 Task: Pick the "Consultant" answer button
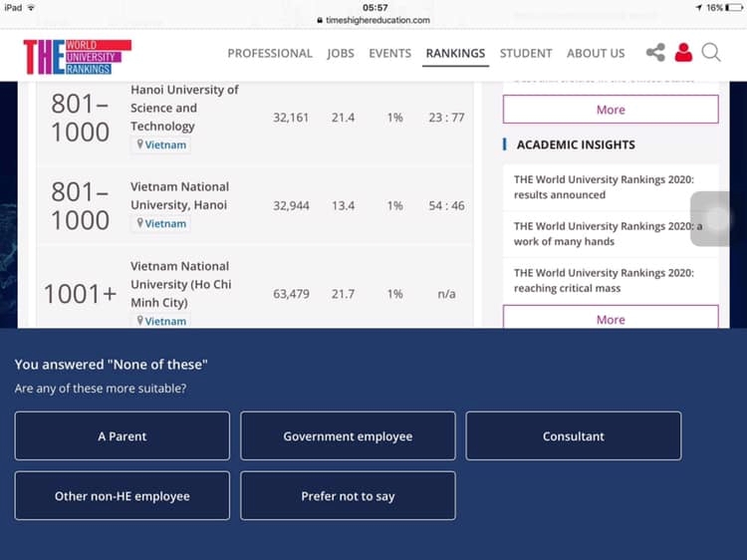[x=574, y=436]
